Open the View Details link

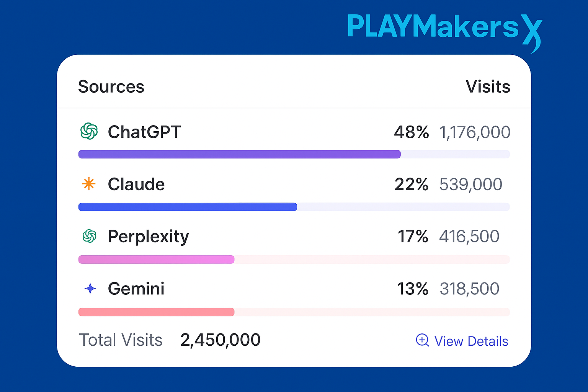point(471,341)
